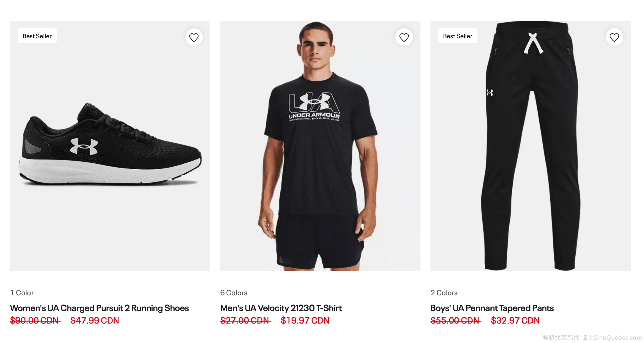The height and width of the screenshot is (343, 644).
Task: Click the Best Seller badge on shoes
Action: coord(37,36)
